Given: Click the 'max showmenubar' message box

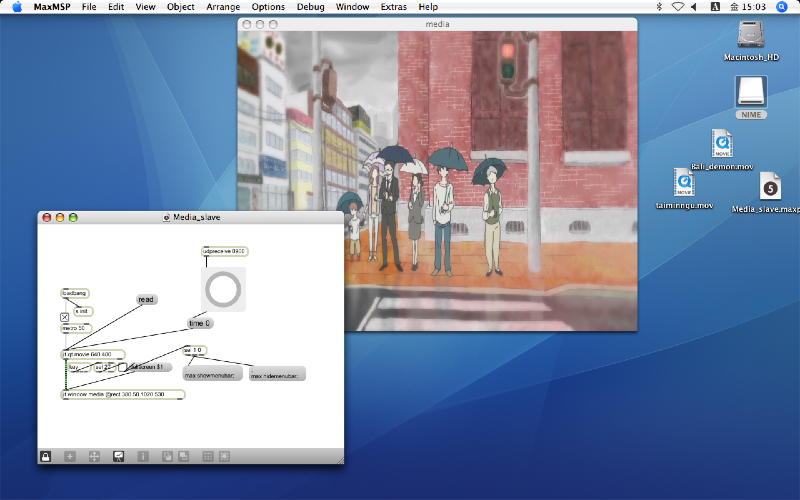Looking at the screenshot, I should (212, 374).
